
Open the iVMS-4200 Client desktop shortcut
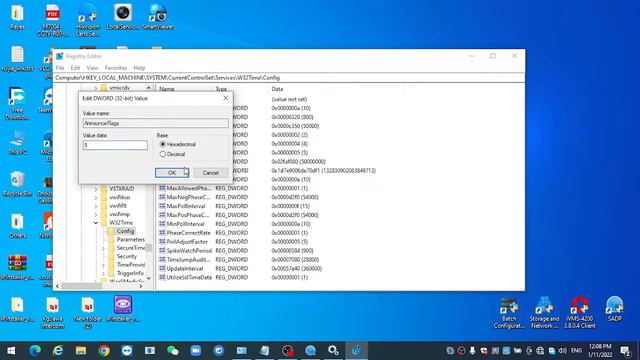pos(579,312)
